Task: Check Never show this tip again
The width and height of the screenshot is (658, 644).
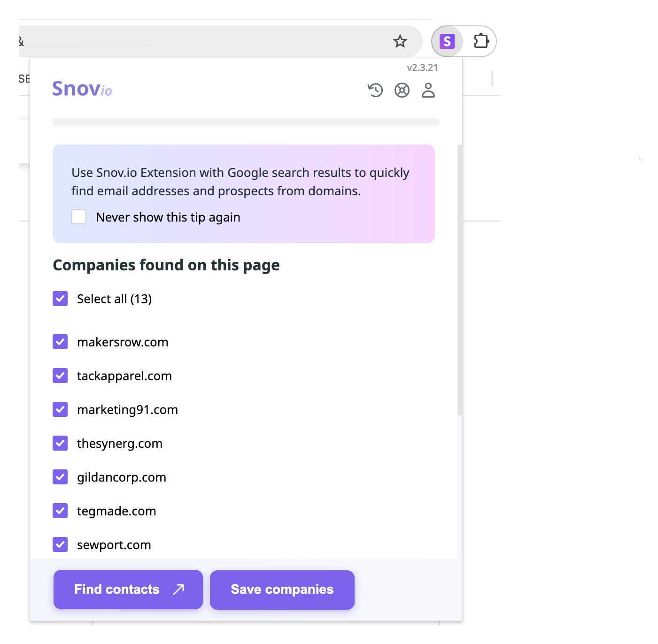Action: coord(79,217)
